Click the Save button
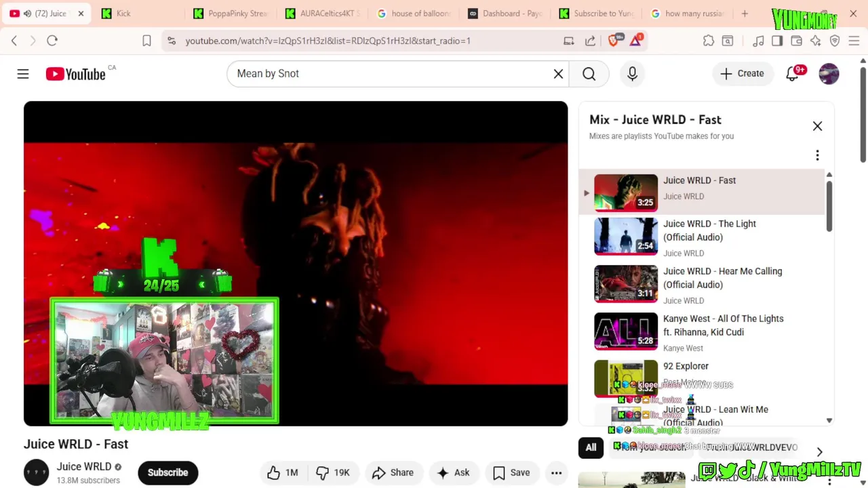868x488 pixels. coord(512,472)
